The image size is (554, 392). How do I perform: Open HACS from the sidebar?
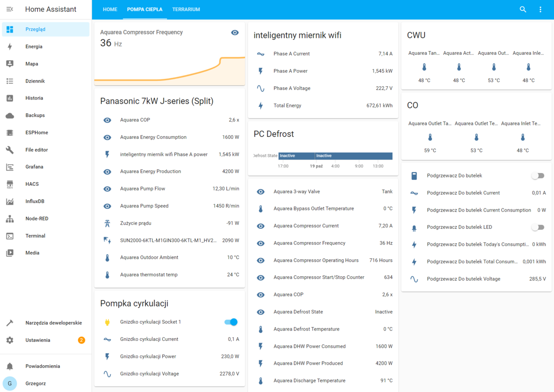pos(10,184)
